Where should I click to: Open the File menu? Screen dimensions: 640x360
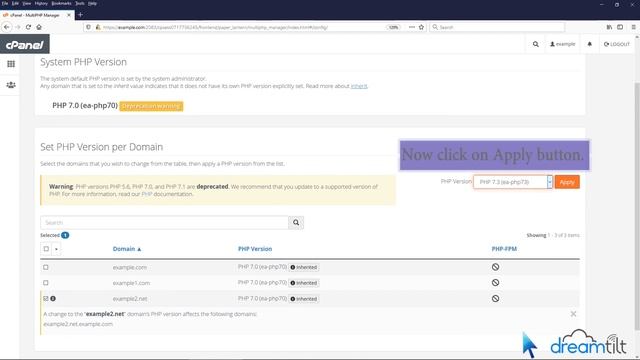[x=5, y=3]
